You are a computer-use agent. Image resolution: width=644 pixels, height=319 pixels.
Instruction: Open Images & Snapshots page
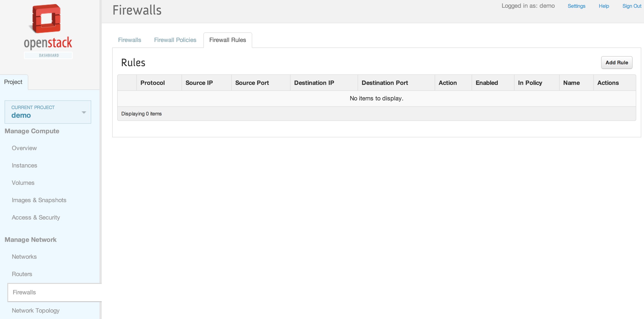pyautogui.click(x=39, y=200)
